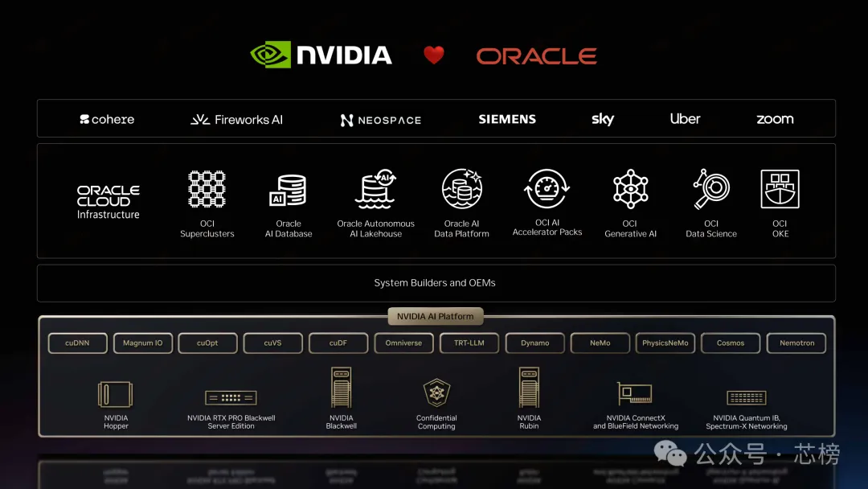Select the Oracle AI Database icon
The image size is (868, 489).
(288, 190)
